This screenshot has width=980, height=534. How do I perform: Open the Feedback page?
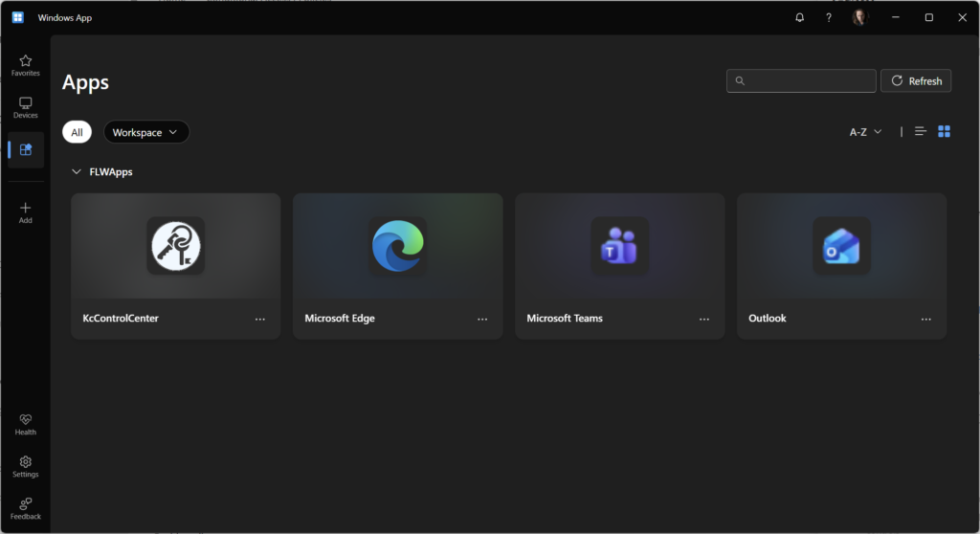pyautogui.click(x=26, y=508)
